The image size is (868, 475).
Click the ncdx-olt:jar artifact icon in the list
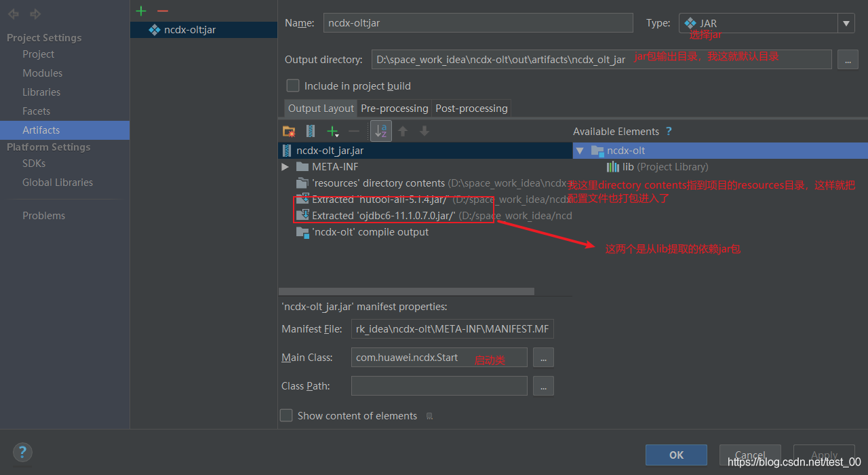tap(154, 30)
